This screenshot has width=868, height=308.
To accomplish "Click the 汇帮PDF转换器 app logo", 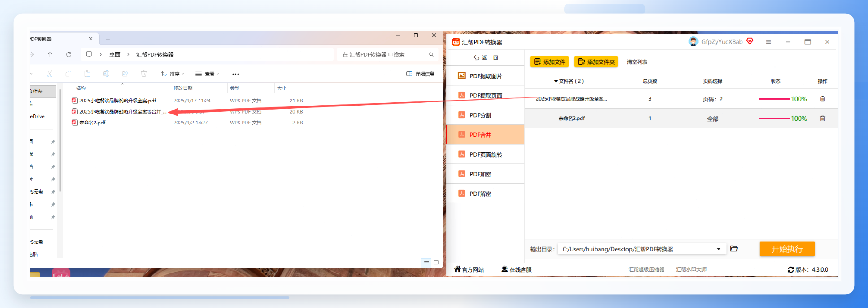I will point(456,42).
